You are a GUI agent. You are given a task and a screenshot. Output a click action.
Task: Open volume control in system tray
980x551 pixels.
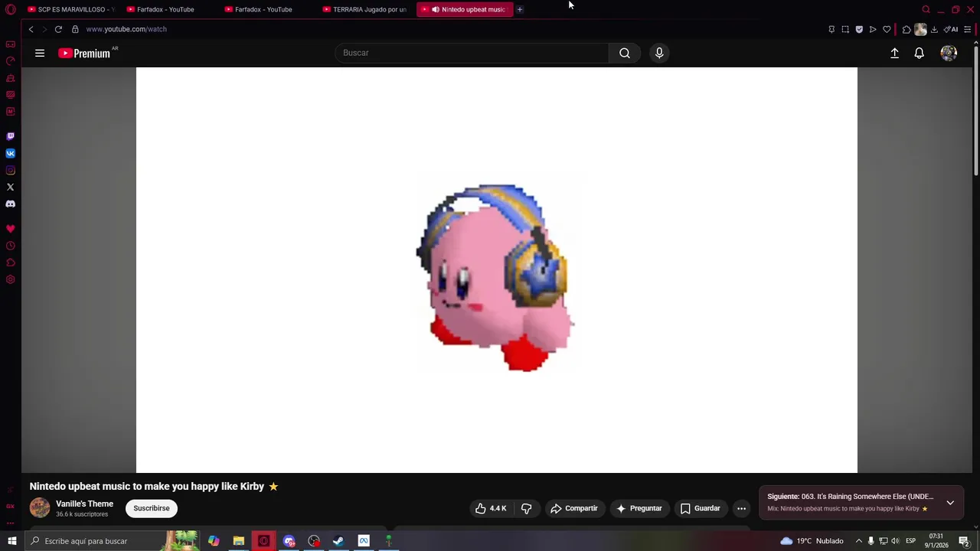tap(895, 541)
